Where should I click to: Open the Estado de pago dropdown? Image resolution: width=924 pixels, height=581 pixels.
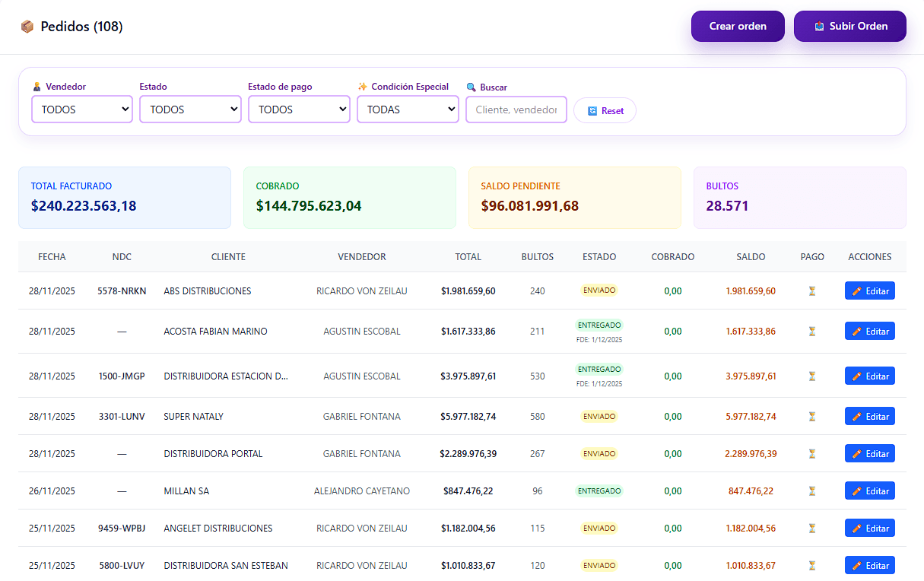299,109
